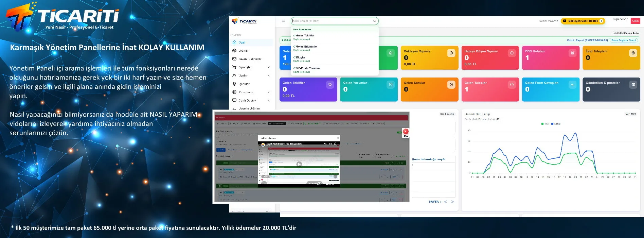Click the headset icon on Gelen Talepler card

[512, 85]
